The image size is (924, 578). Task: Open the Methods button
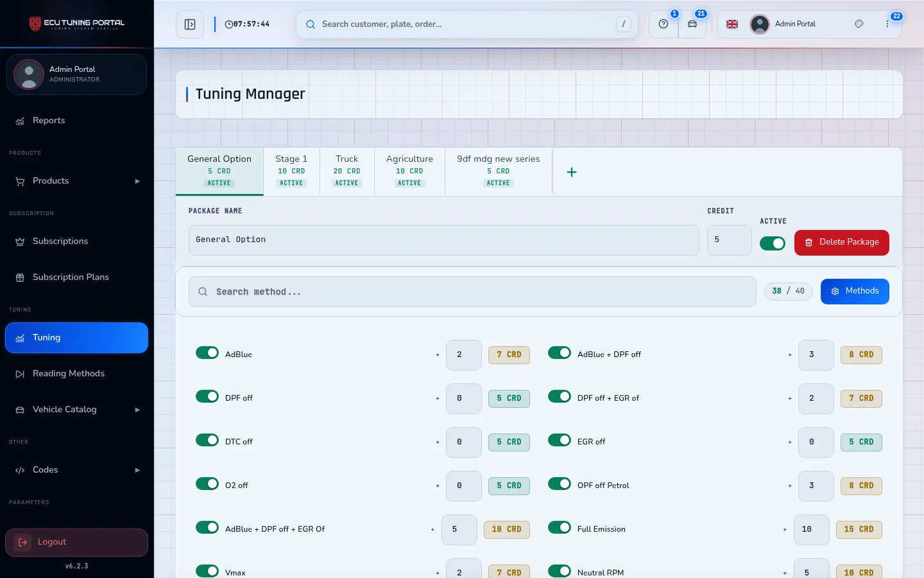tap(855, 292)
